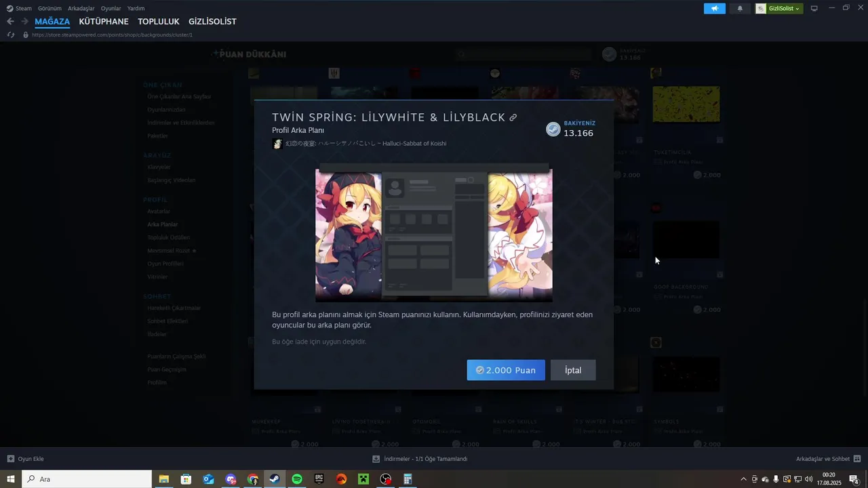The image size is (868, 488).
Task: Click the volume icon in system tray
Action: pyautogui.click(x=808, y=479)
